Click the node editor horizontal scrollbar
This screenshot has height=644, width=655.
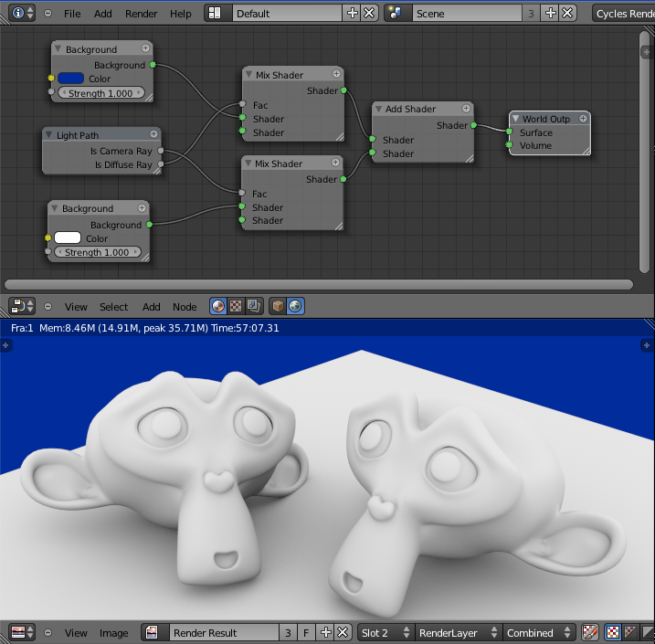[x=319, y=284]
